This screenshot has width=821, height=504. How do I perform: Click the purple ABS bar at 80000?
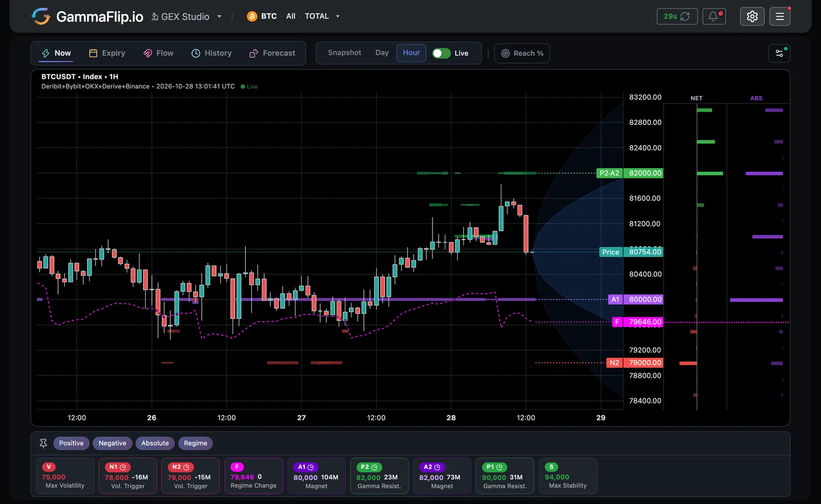(756, 300)
